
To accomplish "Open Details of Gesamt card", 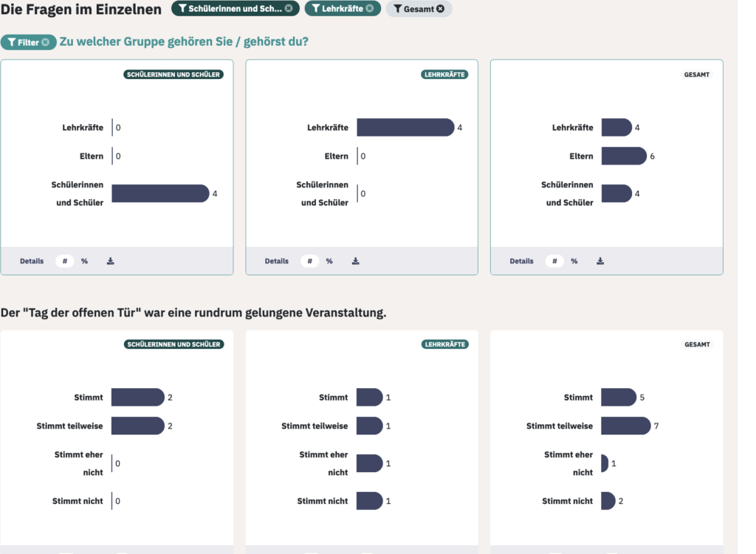I will (522, 261).
